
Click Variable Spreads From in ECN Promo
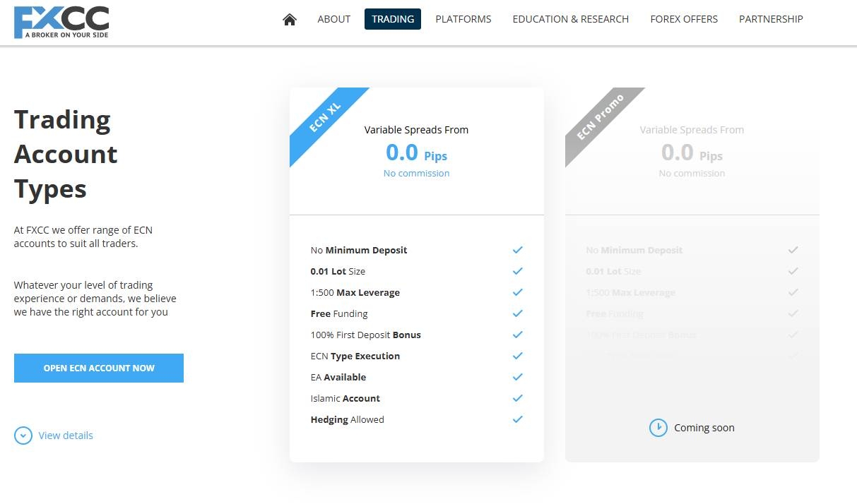[692, 130]
